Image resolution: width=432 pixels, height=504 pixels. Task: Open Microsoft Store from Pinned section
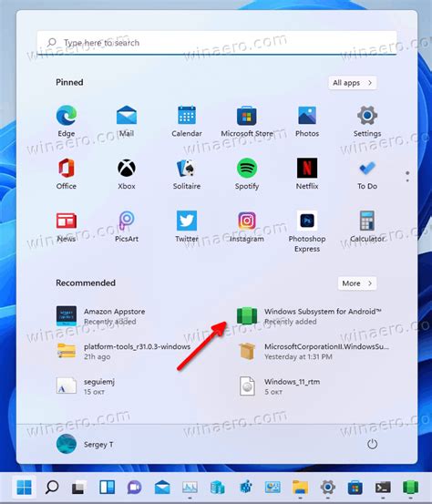tap(247, 121)
